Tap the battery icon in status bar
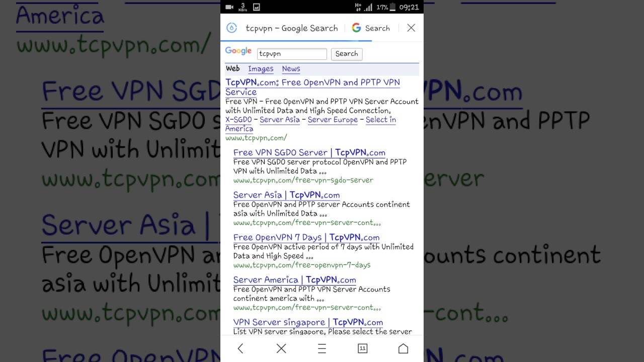The width and height of the screenshot is (644, 362). point(392,7)
